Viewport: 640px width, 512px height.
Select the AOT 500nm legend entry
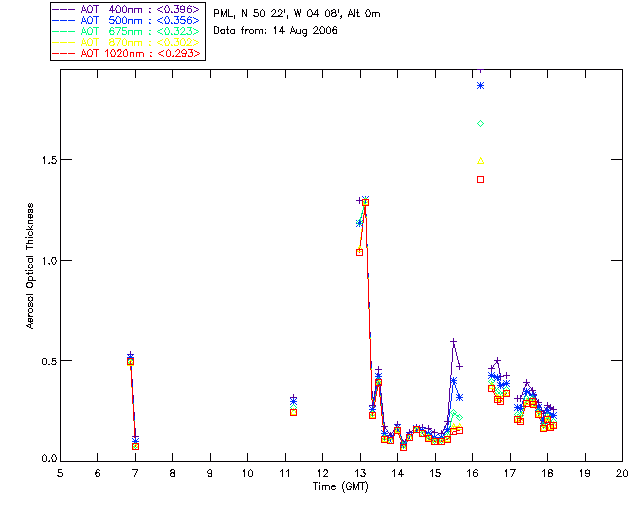pyautogui.click(x=128, y=20)
